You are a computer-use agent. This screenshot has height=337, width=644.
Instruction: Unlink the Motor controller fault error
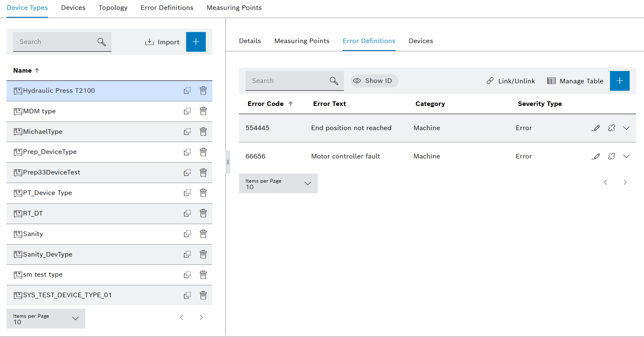tap(611, 156)
